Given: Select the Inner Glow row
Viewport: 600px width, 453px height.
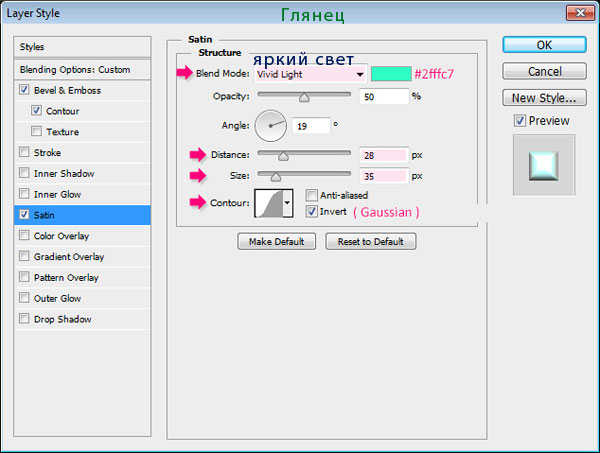Looking at the screenshot, I should coord(82,194).
